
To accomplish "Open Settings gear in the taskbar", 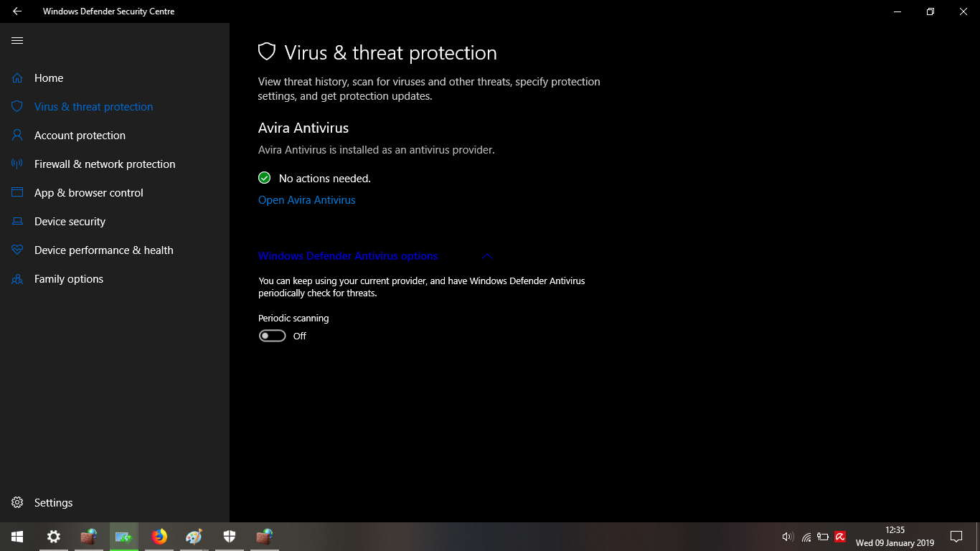I will [53, 537].
